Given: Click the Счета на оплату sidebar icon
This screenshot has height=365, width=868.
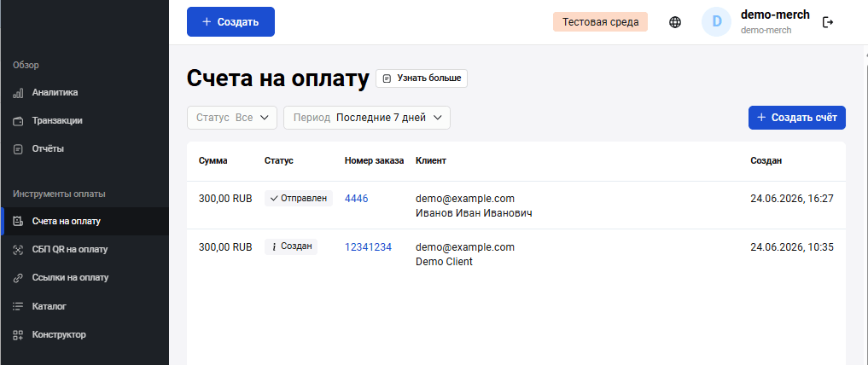Looking at the screenshot, I should 18,221.
